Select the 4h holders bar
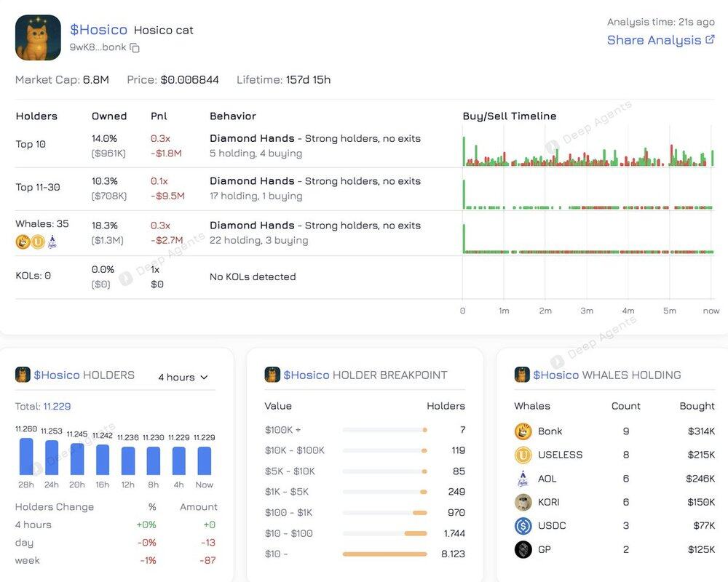Viewport: 728px width, 582px height. click(179, 461)
